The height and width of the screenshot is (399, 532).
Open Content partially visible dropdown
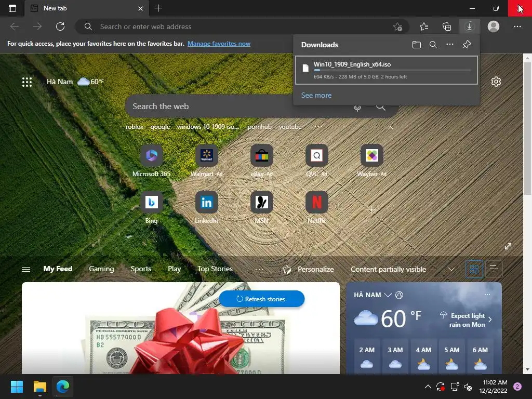pyautogui.click(x=403, y=270)
